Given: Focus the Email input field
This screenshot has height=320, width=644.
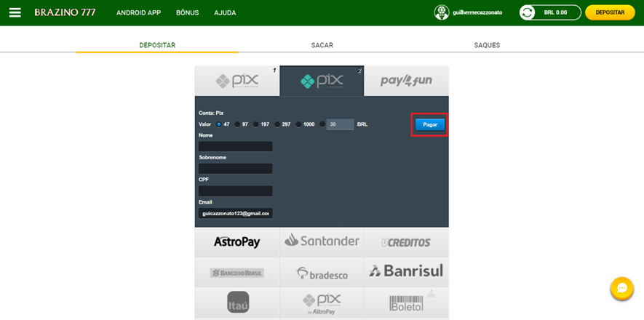Looking at the screenshot, I should pyautogui.click(x=235, y=213).
